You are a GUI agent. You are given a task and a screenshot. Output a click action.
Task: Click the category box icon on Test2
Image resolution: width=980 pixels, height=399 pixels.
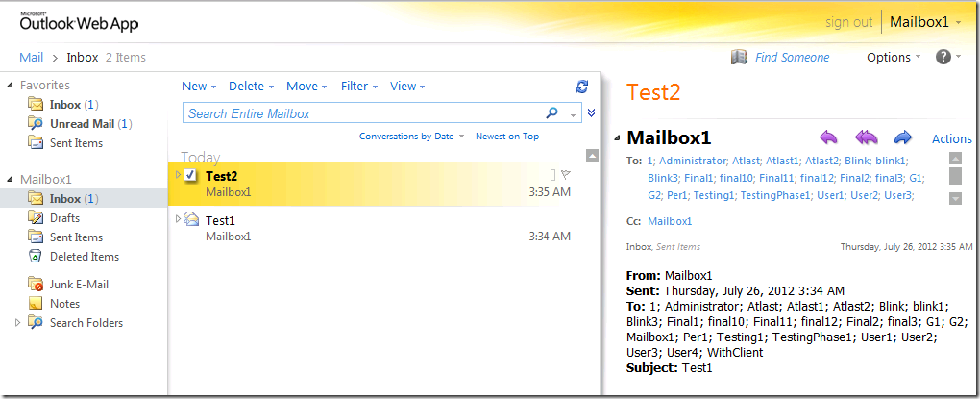pyautogui.click(x=552, y=174)
